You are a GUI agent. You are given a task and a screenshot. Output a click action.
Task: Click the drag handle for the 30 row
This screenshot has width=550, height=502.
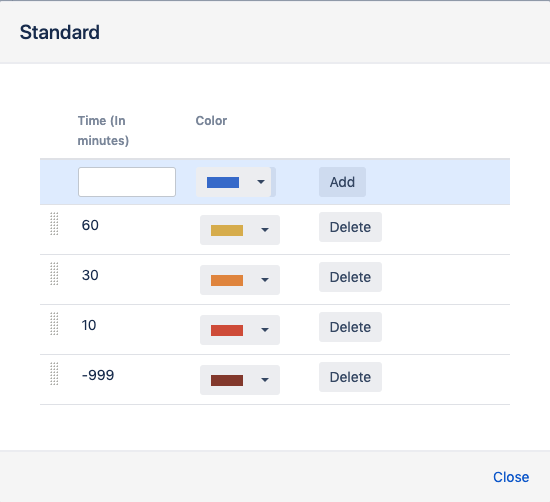coord(54,274)
